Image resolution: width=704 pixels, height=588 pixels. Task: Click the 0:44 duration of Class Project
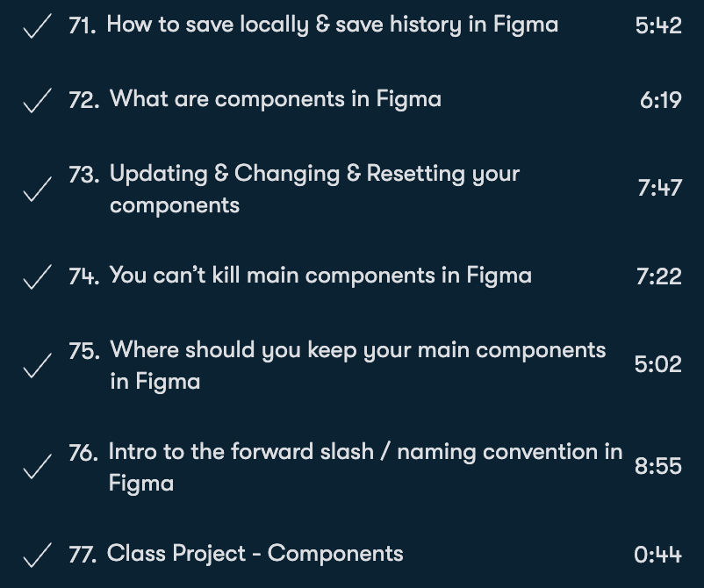(657, 555)
